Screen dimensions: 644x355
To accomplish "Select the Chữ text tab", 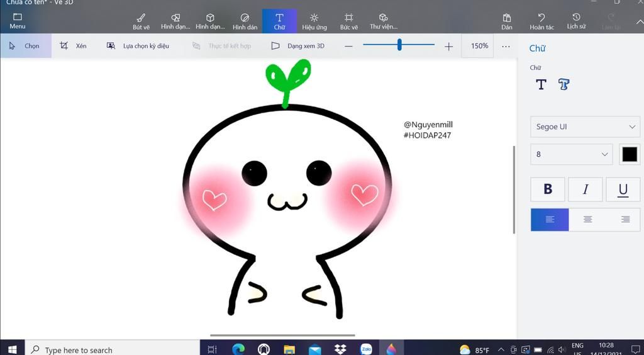I will tap(279, 21).
